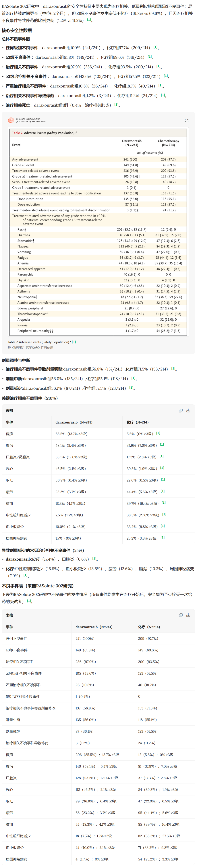The image size is (197, 868).
Task: Select the 209 (97.7%) cell in second table
Action: pos(148,639)
